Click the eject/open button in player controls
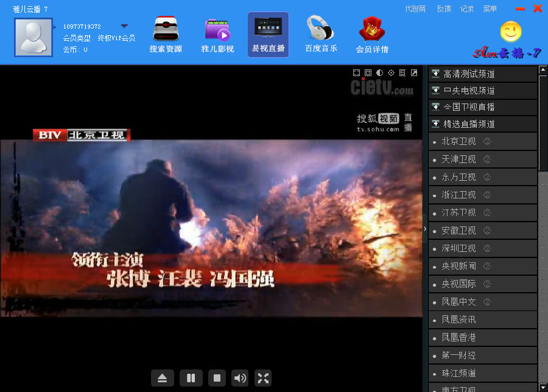The width and height of the screenshot is (548, 392). pos(163,378)
